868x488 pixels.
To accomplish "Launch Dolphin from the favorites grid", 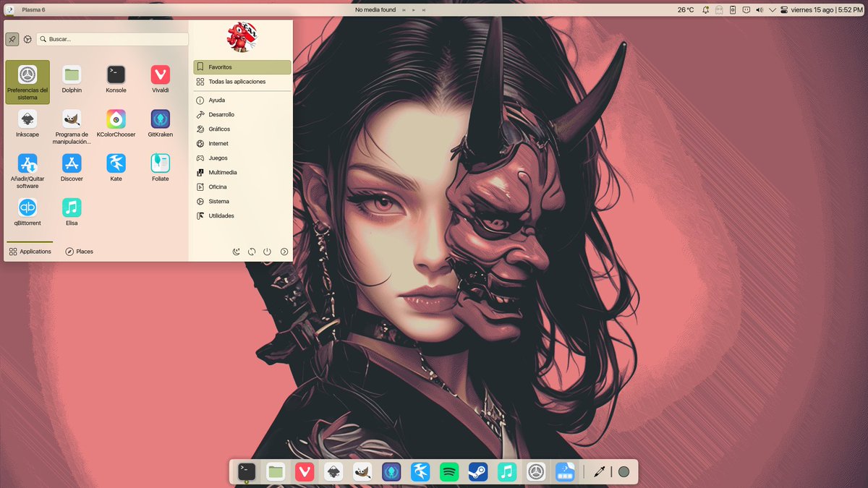I will click(72, 80).
